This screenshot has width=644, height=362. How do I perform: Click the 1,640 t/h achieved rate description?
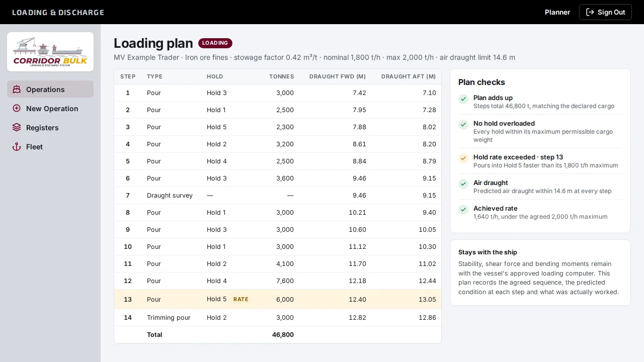(540, 217)
